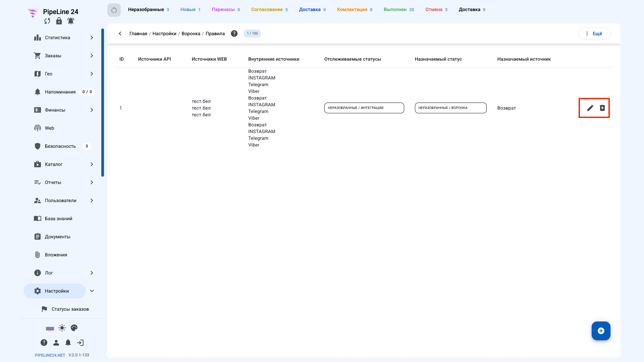Open Безопасность in the sidebar
The height and width of the screenshot is (362, 644).
60,146
